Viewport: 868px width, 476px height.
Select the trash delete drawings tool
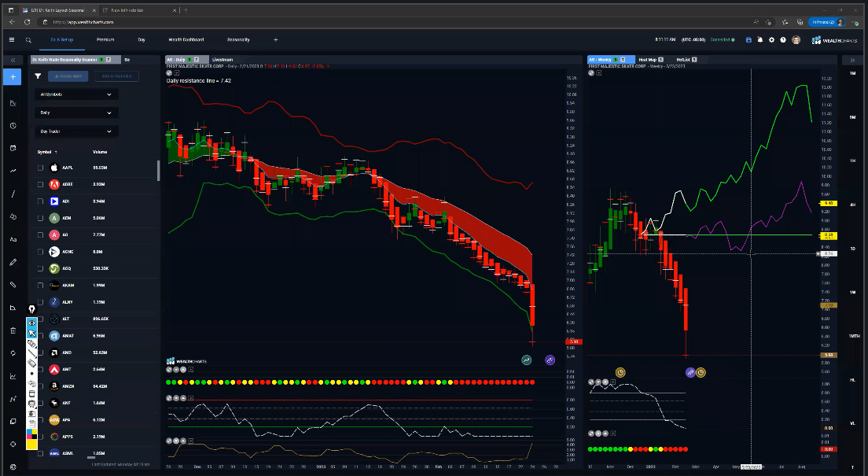click(13, 330)
